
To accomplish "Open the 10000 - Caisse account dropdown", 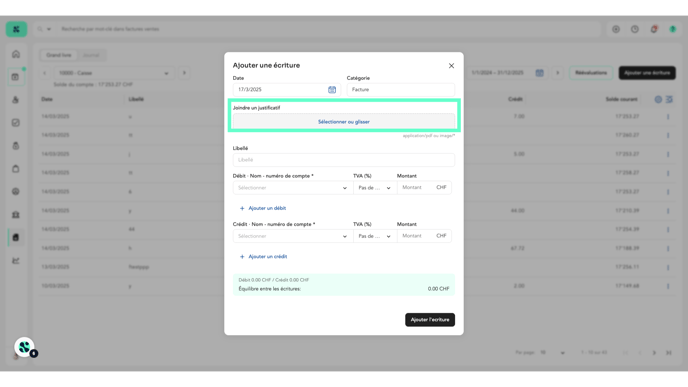I will click(x=114, y=73).
